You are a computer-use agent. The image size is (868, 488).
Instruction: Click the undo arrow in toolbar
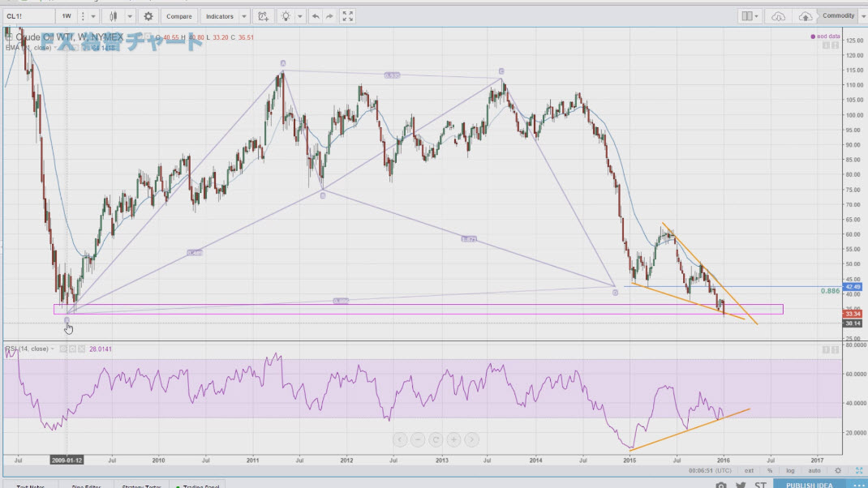click(x=316, y=16)
